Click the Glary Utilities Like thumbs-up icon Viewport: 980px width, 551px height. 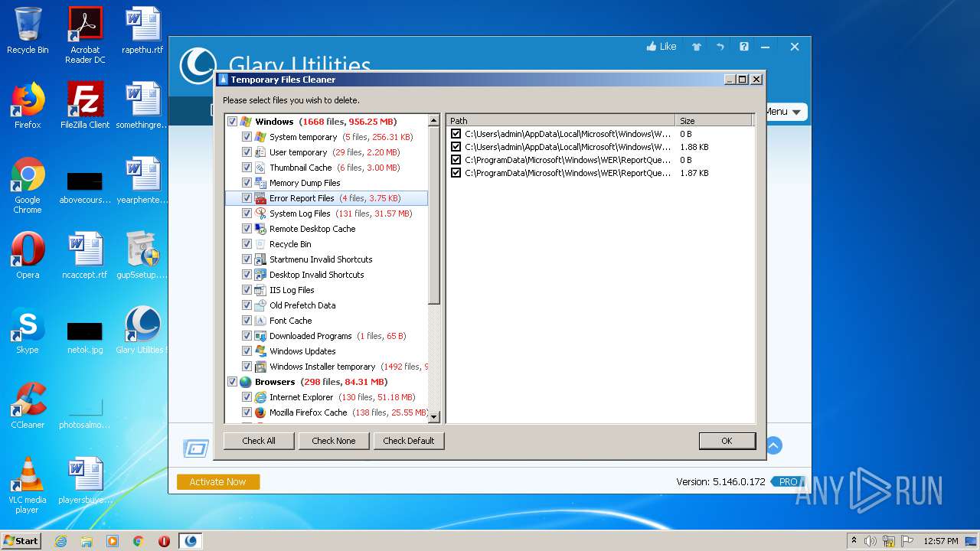click(652, 47)
